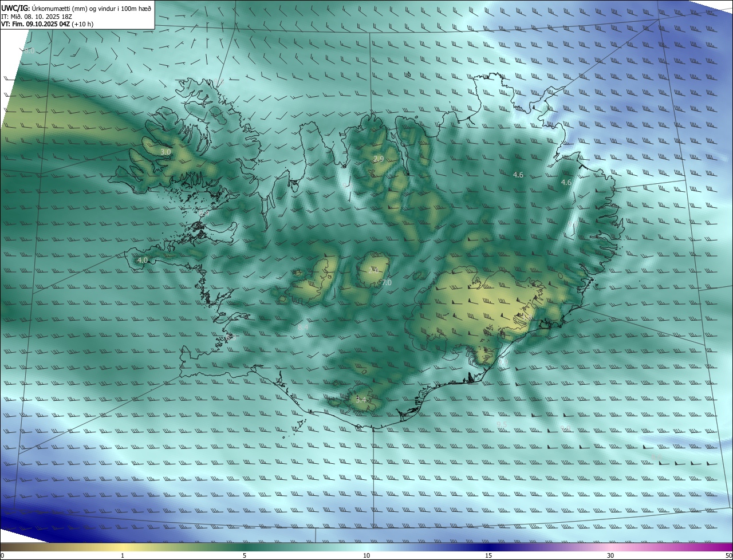Select the colorbar tick label 30
733x560 pixels.
click(610, 555)
